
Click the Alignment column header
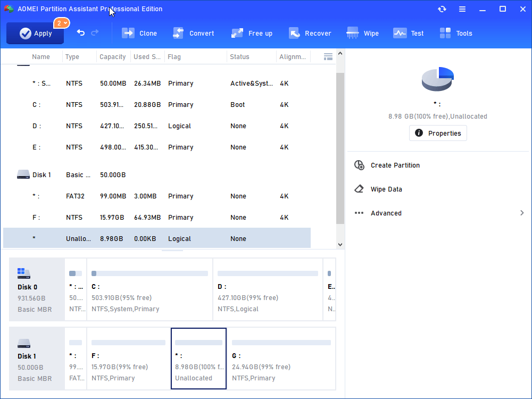(x=293, y=57)
